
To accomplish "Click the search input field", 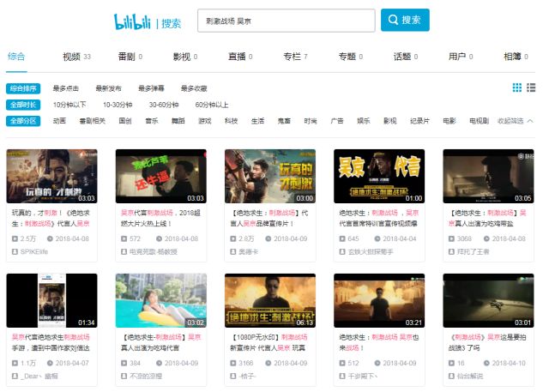I will pos(286,21).
